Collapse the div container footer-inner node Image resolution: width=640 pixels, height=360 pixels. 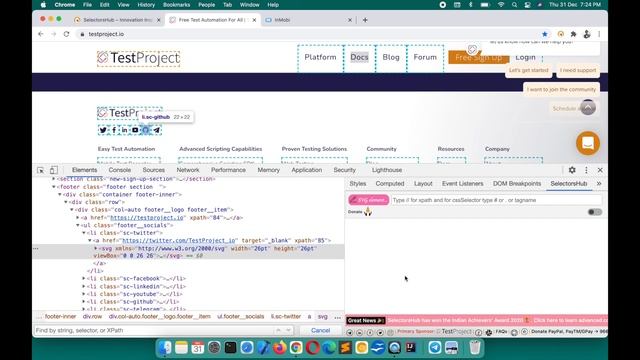(60, 194)
